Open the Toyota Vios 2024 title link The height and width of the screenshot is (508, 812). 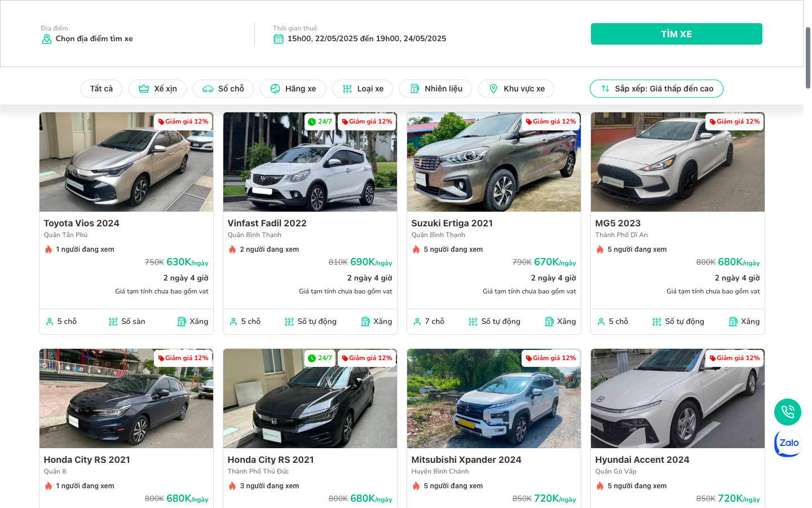[x=82, y=224]
